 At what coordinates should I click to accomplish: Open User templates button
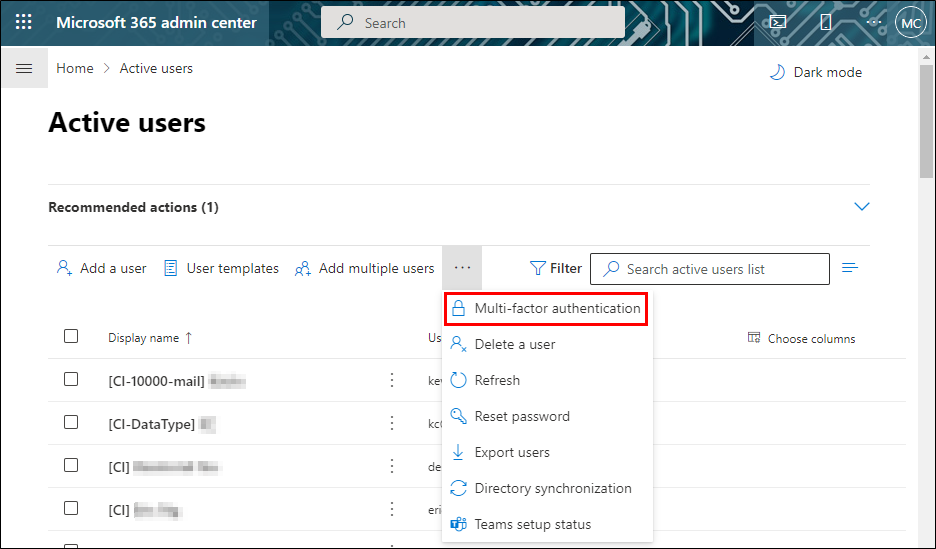tap(221, 269)
